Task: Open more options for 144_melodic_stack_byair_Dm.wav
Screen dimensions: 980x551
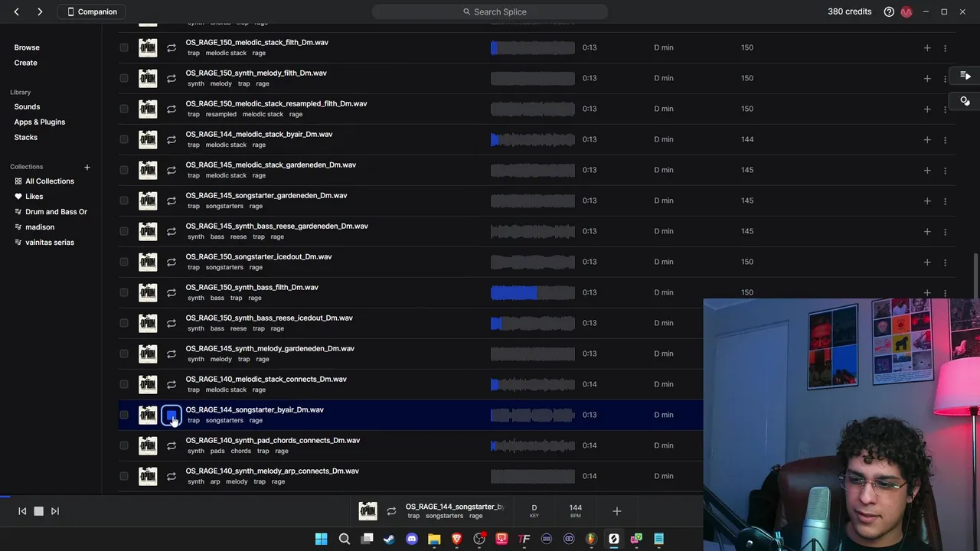Action: pyautogui.click(x=945, y=139)
